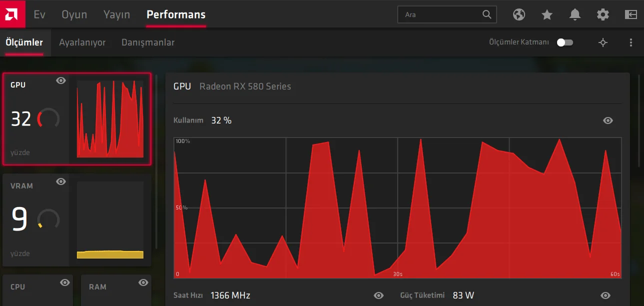Select the VRAM mini usage graph

110,220
